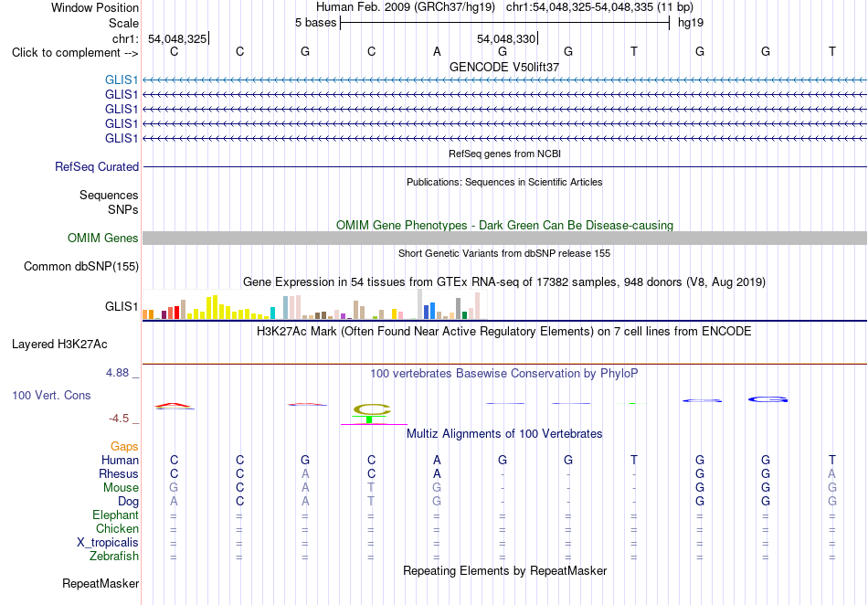Image resolution: width=868 pixels, height=605 pixels.
Task: Click the 4.88 conservation upper-limit value
Action: (117, 373)
